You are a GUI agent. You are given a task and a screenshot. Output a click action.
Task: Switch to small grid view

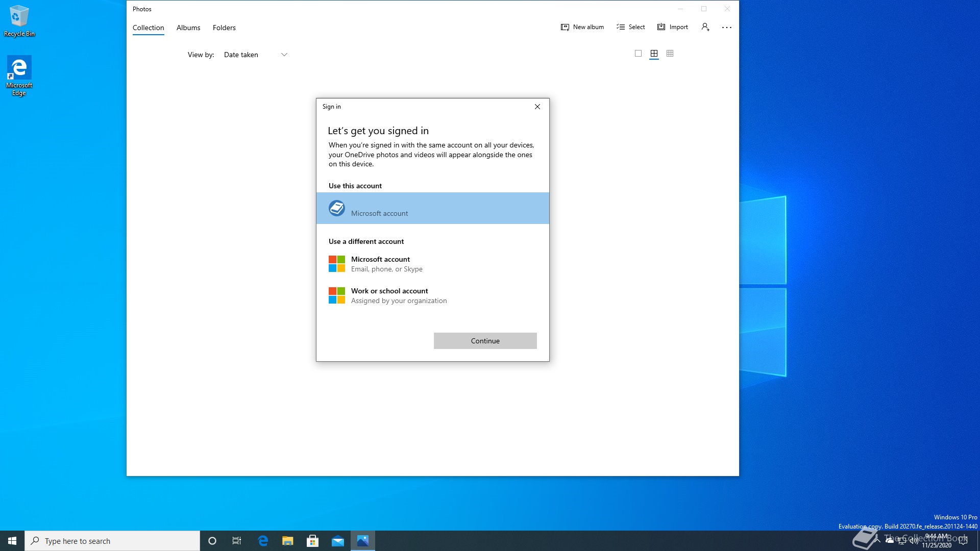pyautogui.click(x=670, y=54)
